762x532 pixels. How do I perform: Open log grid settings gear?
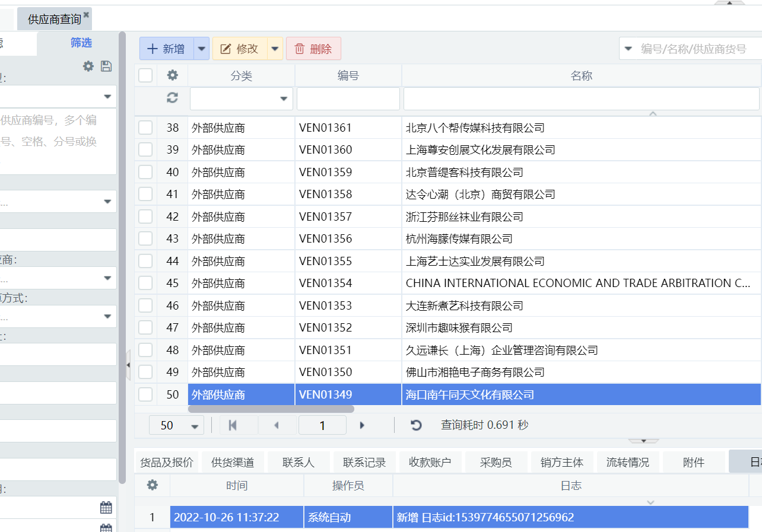[153, 485]
